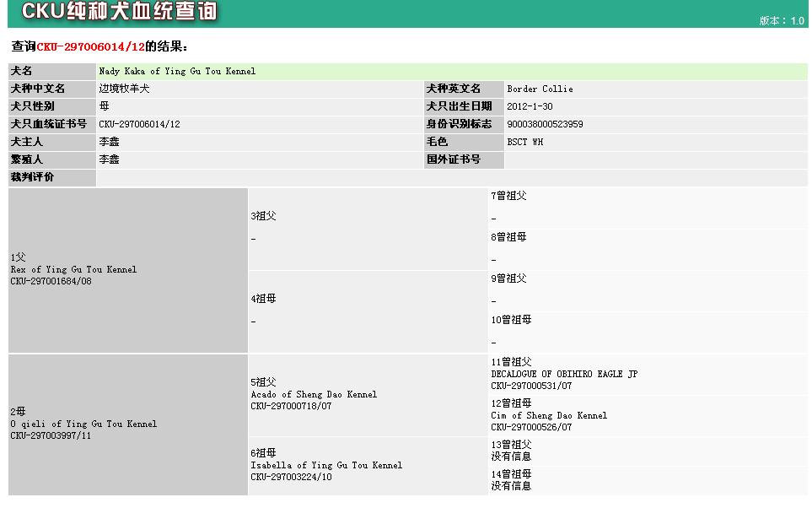Click the 犬只血统证书号 label
812x508 pixels.
point(49,124)
